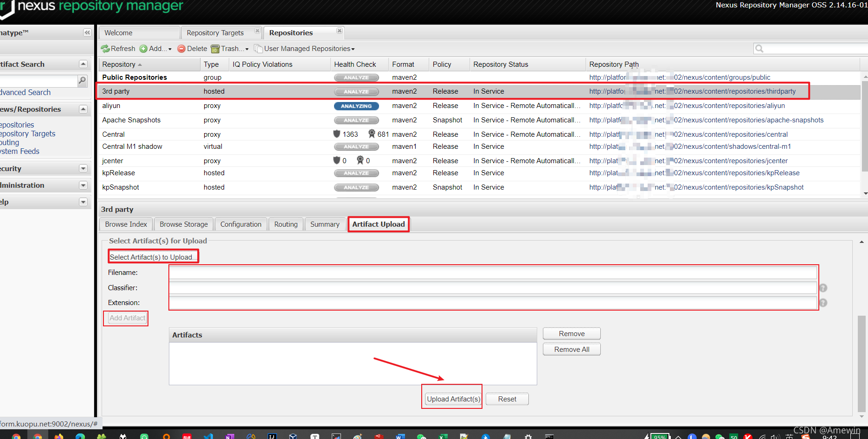Click ANALYZE for kpRelease repository
868x439 pixels.
click(356, 173)
